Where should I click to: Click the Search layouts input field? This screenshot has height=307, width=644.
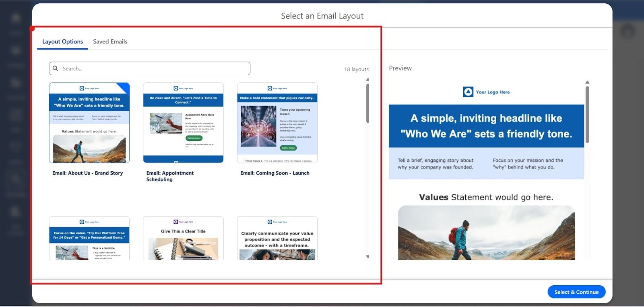coord(149,68)
